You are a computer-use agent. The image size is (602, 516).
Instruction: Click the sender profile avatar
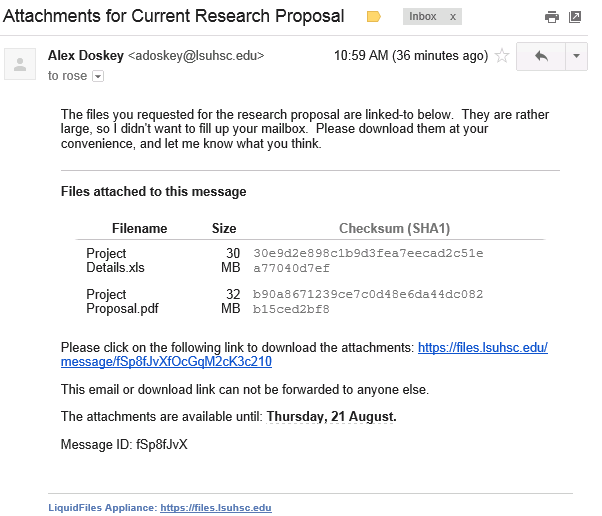(18, 65)
